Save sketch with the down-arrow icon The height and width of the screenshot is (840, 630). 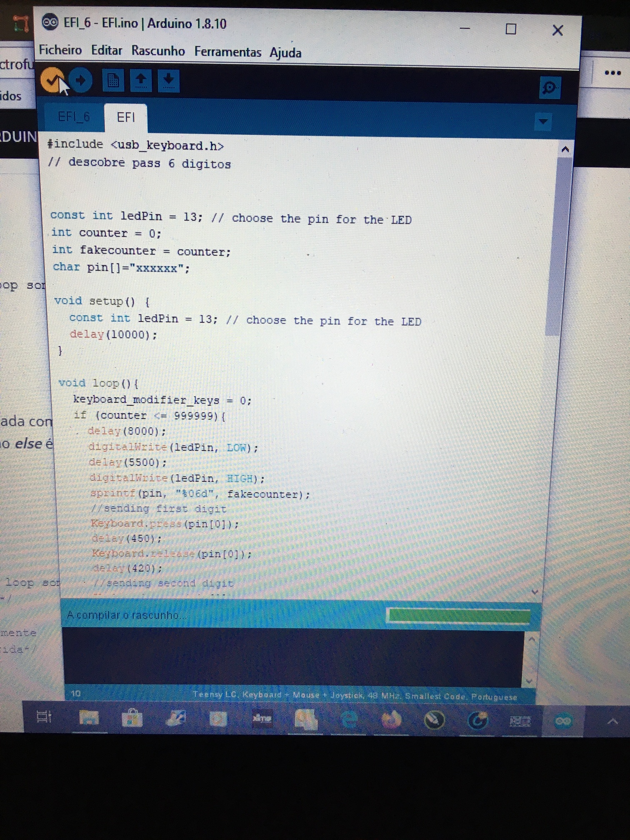tap(168, 81)
